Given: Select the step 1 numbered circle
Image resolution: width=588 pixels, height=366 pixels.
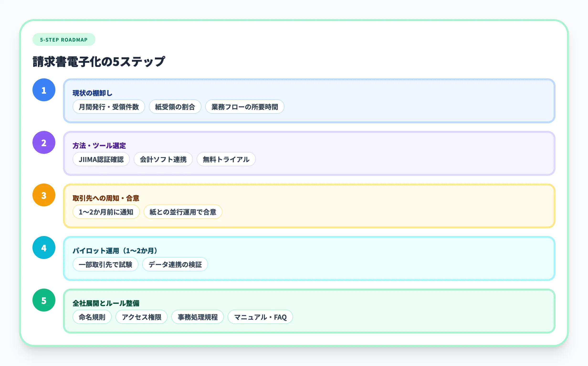Looking at the screenshot, I should coord(44,90).
